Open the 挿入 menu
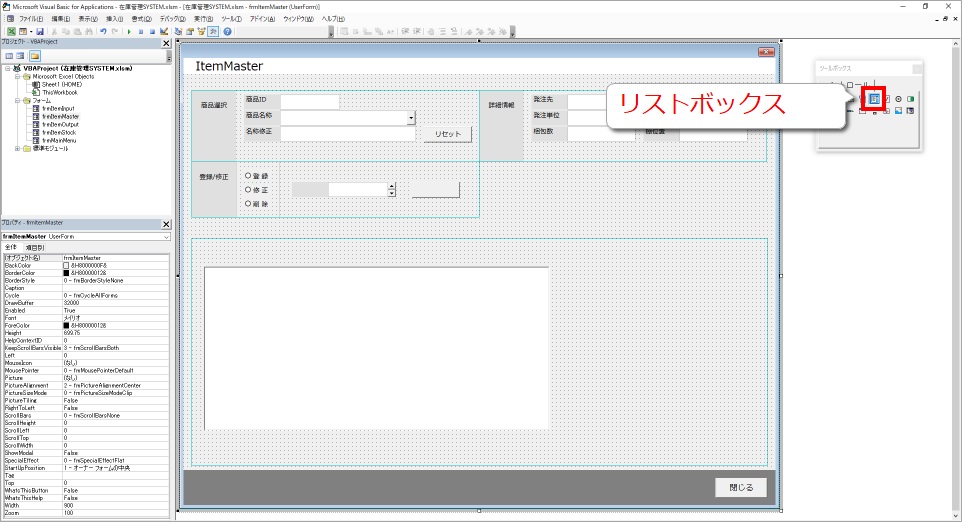The width and height of the screenshot is (962, 522). [x=115, y=19]
